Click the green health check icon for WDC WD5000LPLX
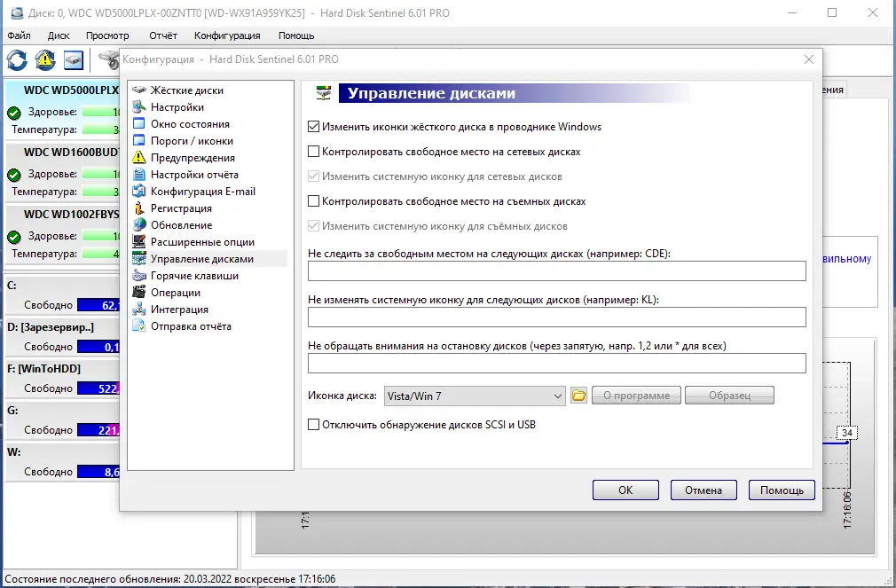896x588 pixels. tap(14, 113)
